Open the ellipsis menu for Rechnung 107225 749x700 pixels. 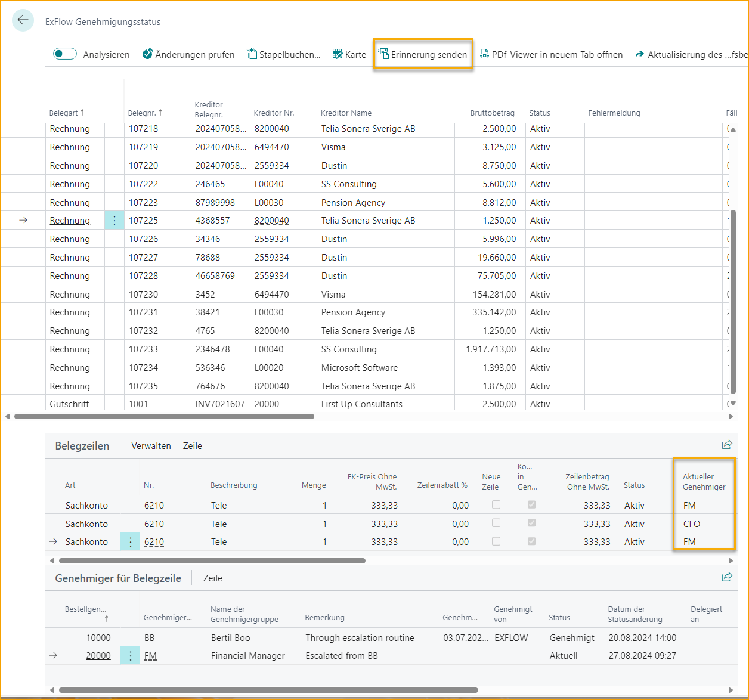(x=114, y=220)
